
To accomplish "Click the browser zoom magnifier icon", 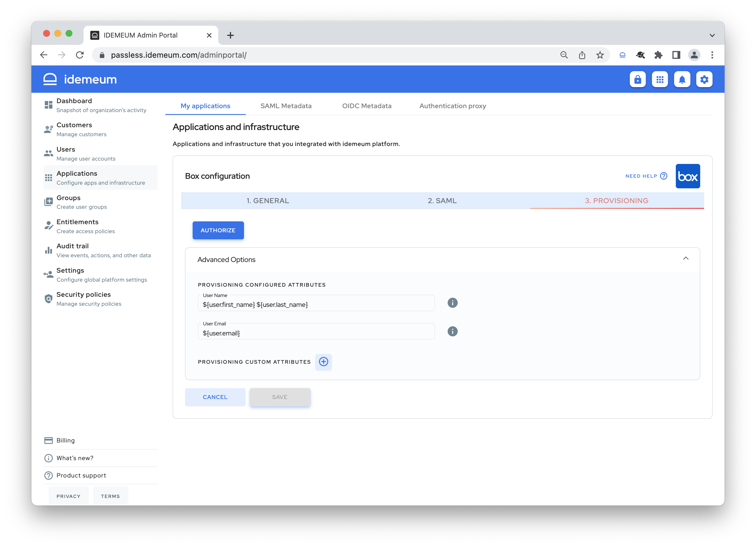I will (564, 55).
